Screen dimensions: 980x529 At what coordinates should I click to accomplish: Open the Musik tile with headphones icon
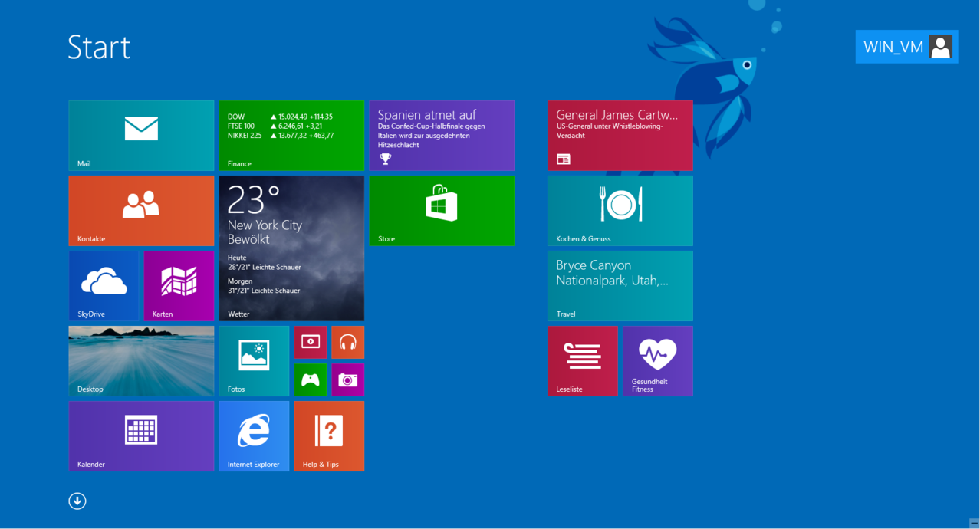pos(348,342)
